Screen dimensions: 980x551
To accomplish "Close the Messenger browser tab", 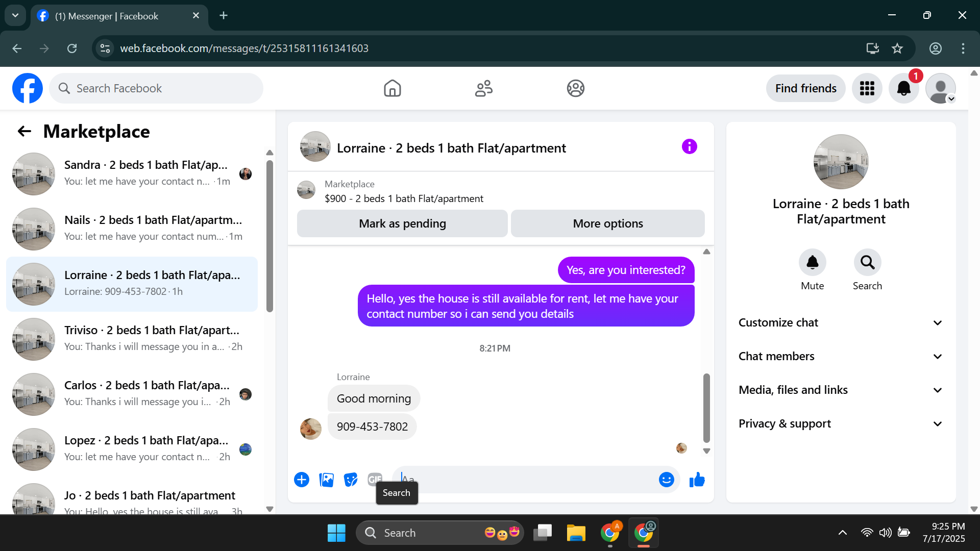I will point(196,16).
